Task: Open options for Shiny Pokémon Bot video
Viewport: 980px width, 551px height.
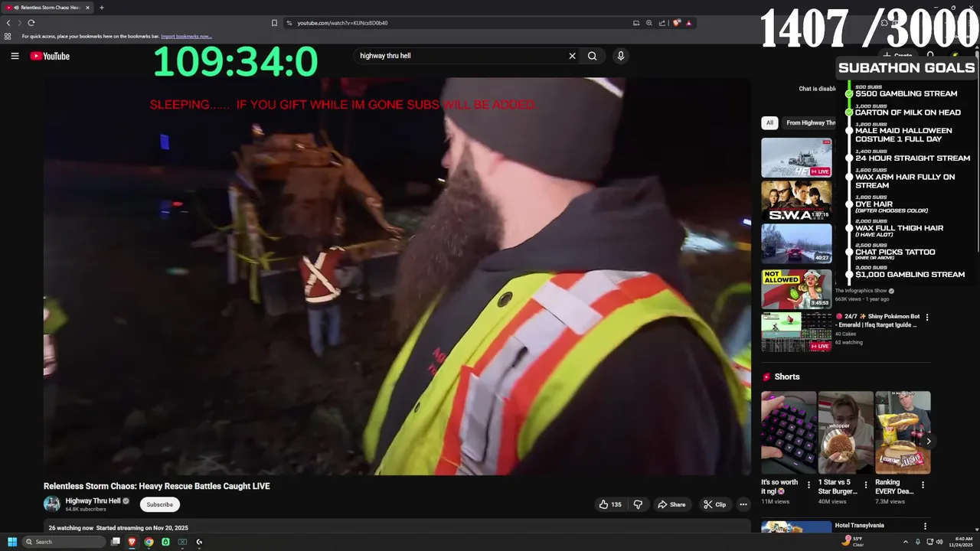Action: [926, 317]
